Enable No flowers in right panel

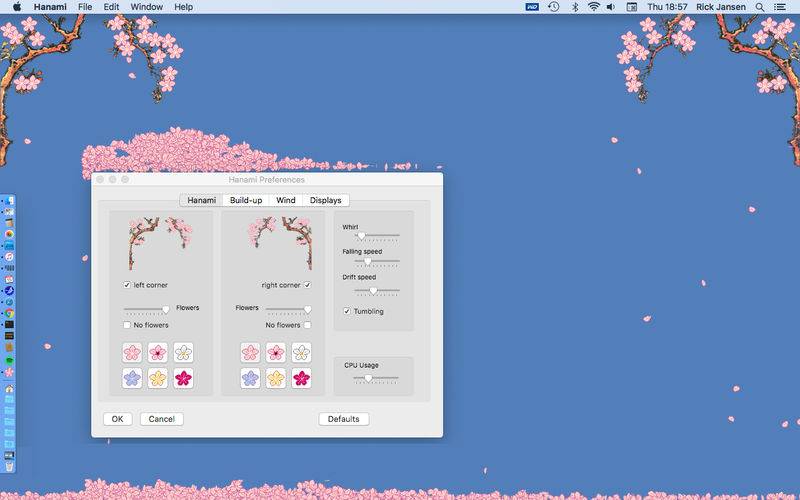[307, 324]
